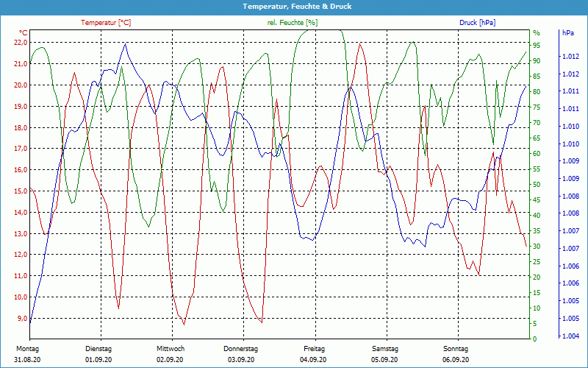Click the green '%' axis unit label
Screen dimensions: 588x368
(x=537, y=33)
